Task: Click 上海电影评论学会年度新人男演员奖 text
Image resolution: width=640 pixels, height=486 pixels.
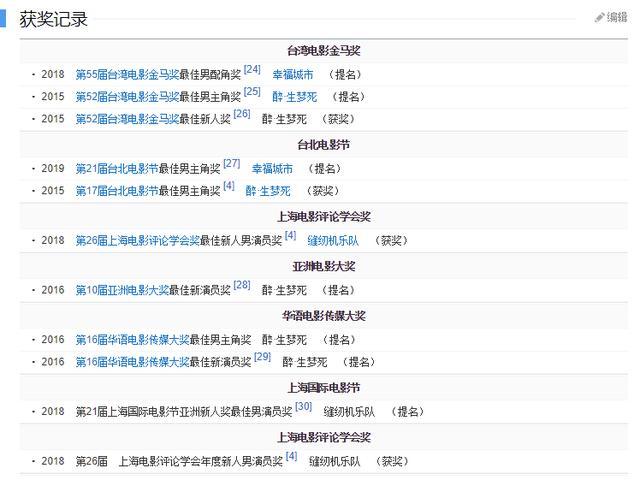Action: (200, 461)
